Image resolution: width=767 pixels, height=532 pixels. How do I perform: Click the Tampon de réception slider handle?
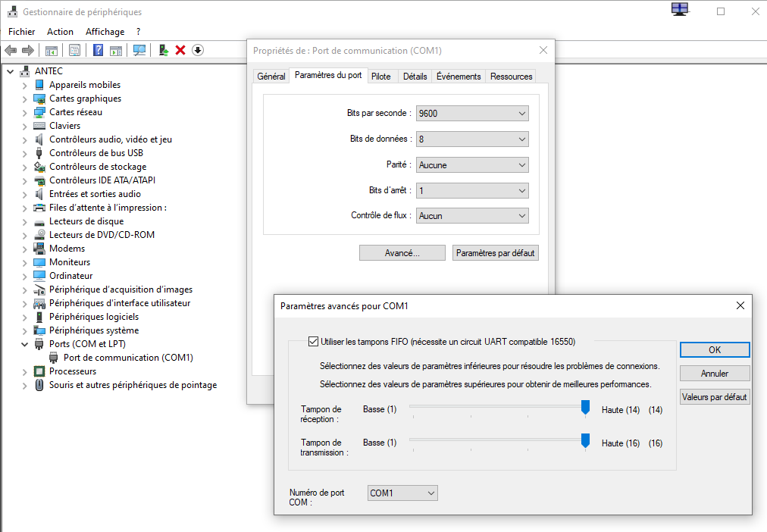pos(585,407)
